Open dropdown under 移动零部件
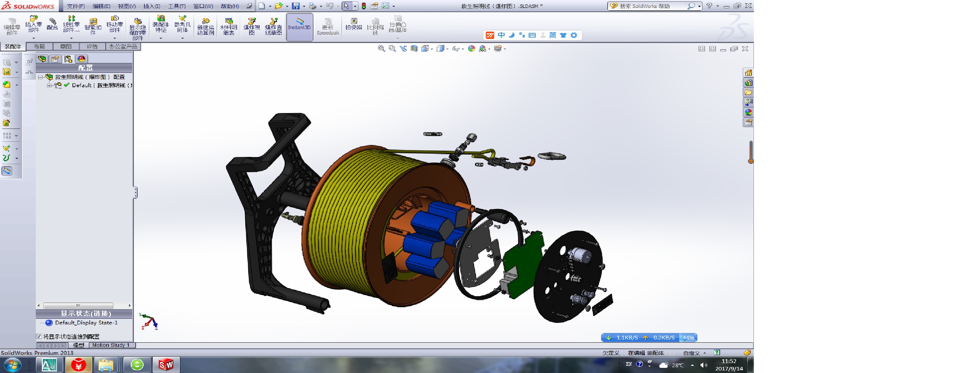 tap(114, 38)
